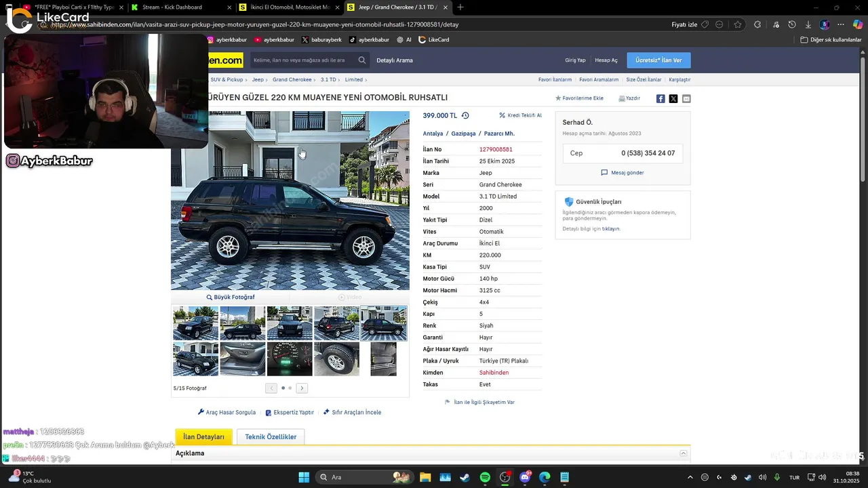The width and height of the screenshot is (868, 488).
Task: Open ayberkbabur Instagram bookmark
Action: point(227,40)
